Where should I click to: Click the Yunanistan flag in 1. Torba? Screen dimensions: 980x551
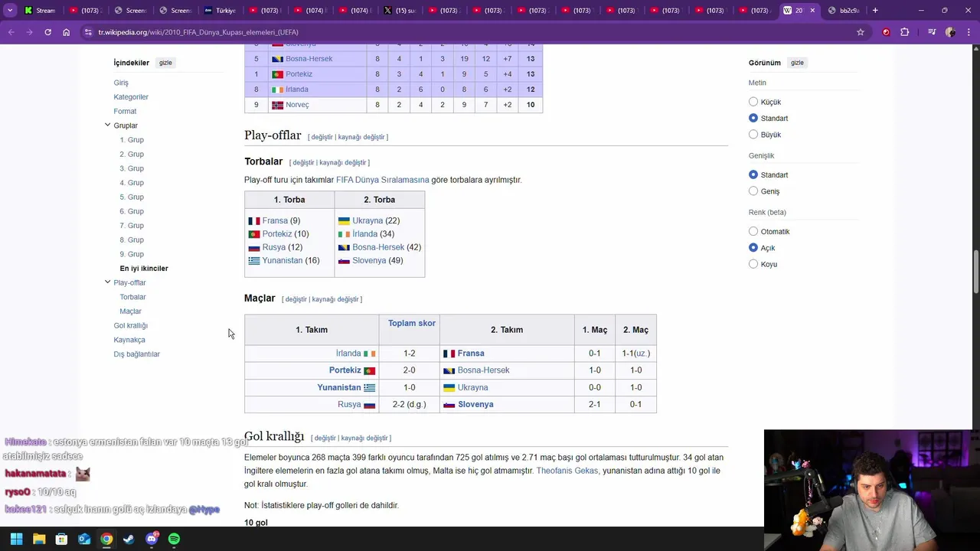(x=254, y=261)
